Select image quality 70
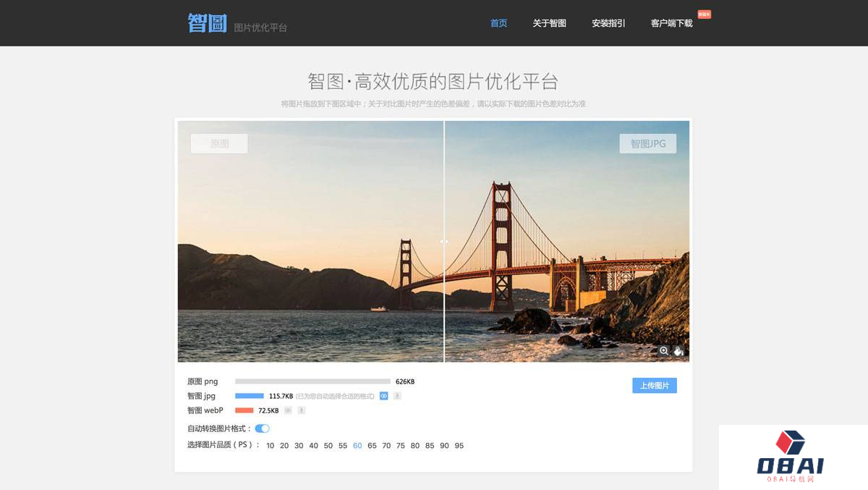The image size is (868, 490). [x=386, y=446]
